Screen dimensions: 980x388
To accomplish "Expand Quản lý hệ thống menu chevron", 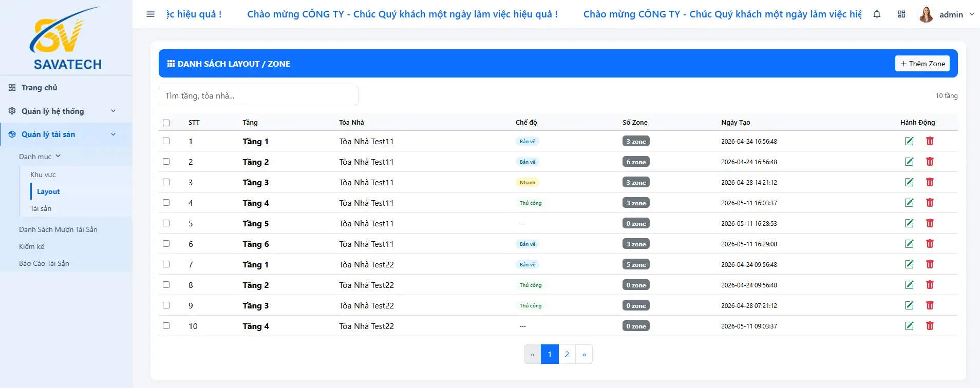I will coord(114,111).
